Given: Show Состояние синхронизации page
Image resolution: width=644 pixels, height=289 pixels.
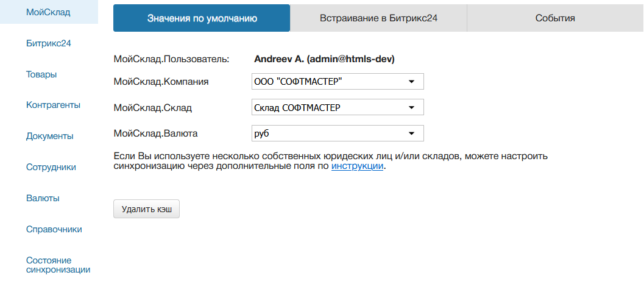Looking at the screenshot, I should tap(58, 265).
